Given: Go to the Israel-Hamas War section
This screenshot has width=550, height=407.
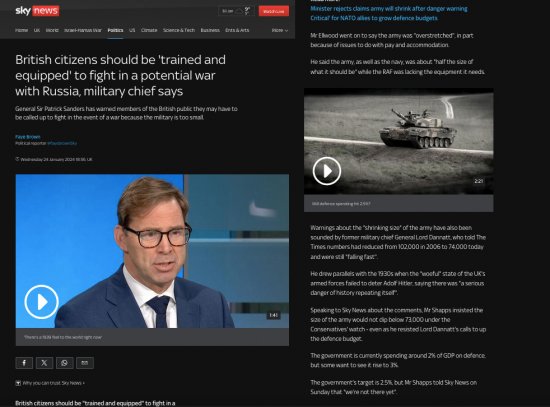Looking at the screenshot, I should (83, 31).
